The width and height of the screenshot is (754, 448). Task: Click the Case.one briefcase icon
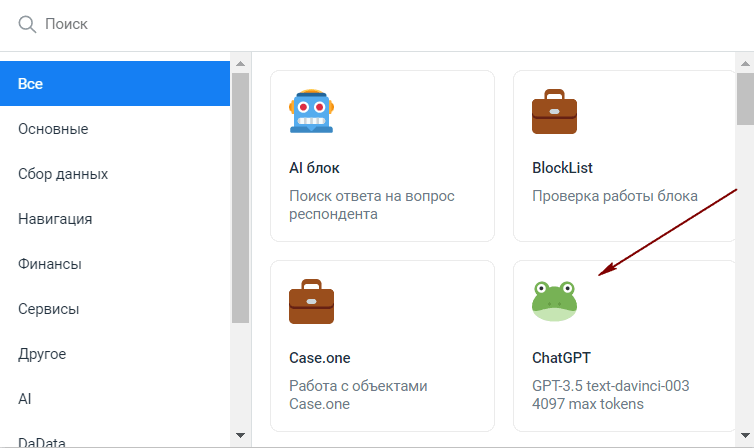point(311,301)
